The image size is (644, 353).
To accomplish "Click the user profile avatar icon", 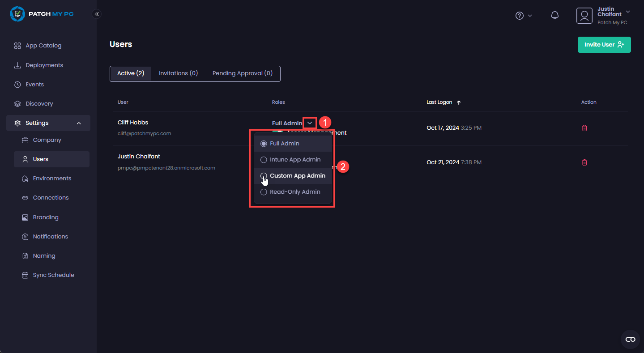I will pos(584,16).
